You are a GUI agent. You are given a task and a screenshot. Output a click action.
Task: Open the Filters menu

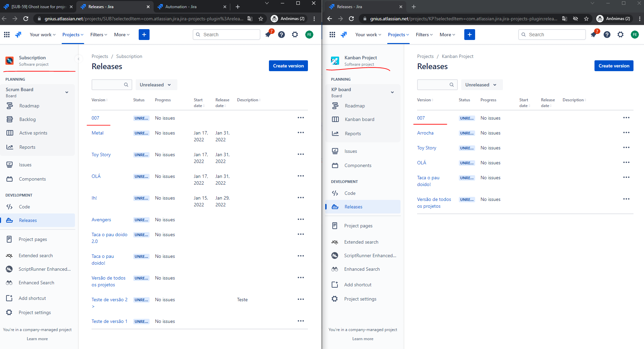pyautogui.click(x=98, y=34)
